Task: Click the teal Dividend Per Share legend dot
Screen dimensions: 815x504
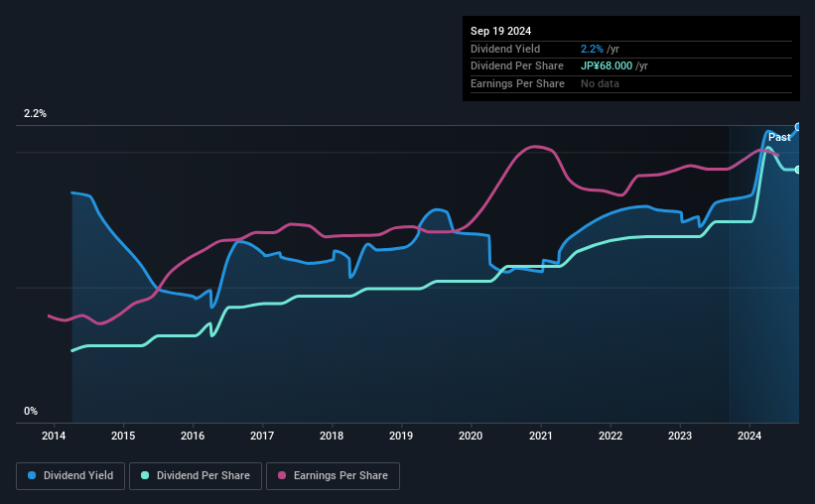Action: tap(145, 475)
